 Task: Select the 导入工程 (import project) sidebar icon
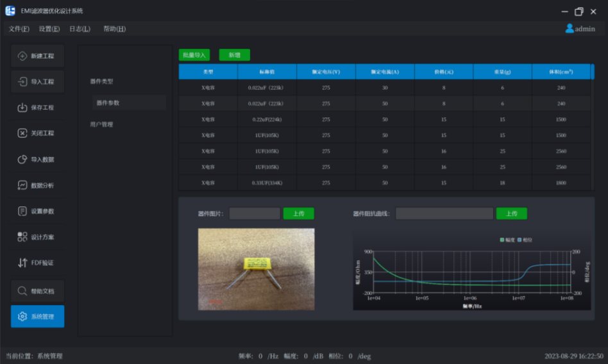pos(22,81)
